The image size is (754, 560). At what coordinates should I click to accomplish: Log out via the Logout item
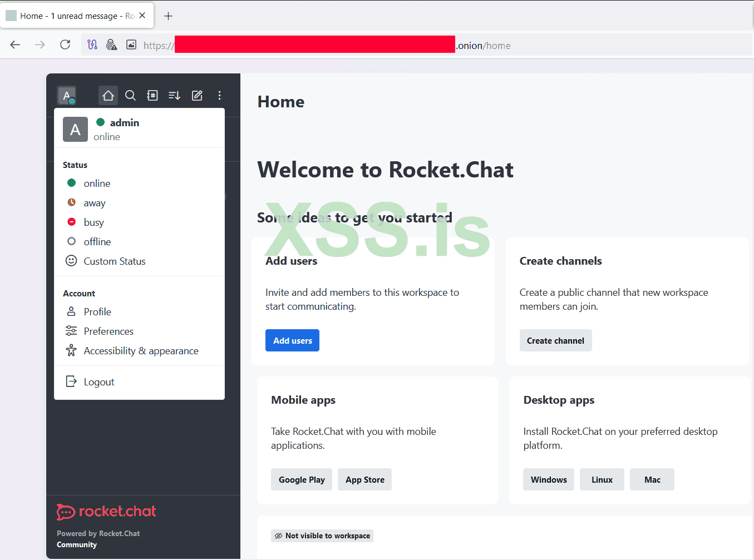pos(139,382)
